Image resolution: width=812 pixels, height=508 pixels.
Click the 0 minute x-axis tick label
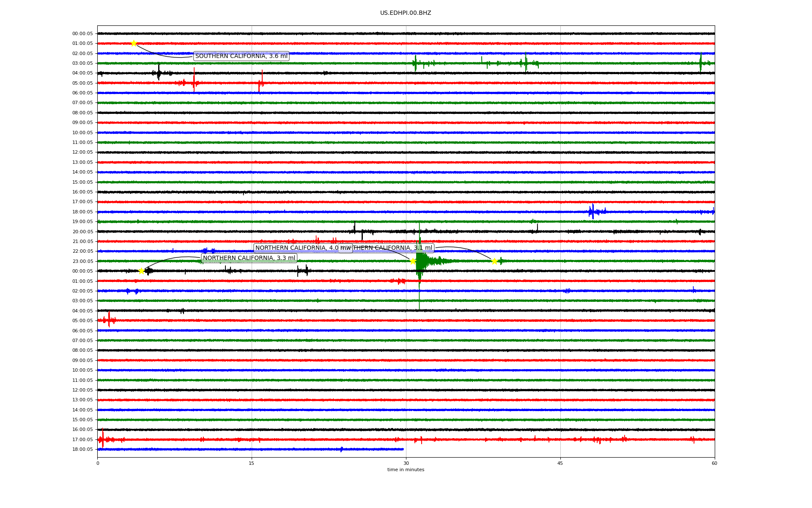click(98, 463)
